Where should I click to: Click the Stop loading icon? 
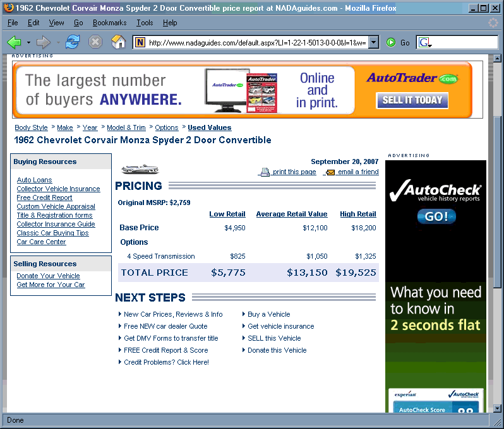(x=95, y=42)
